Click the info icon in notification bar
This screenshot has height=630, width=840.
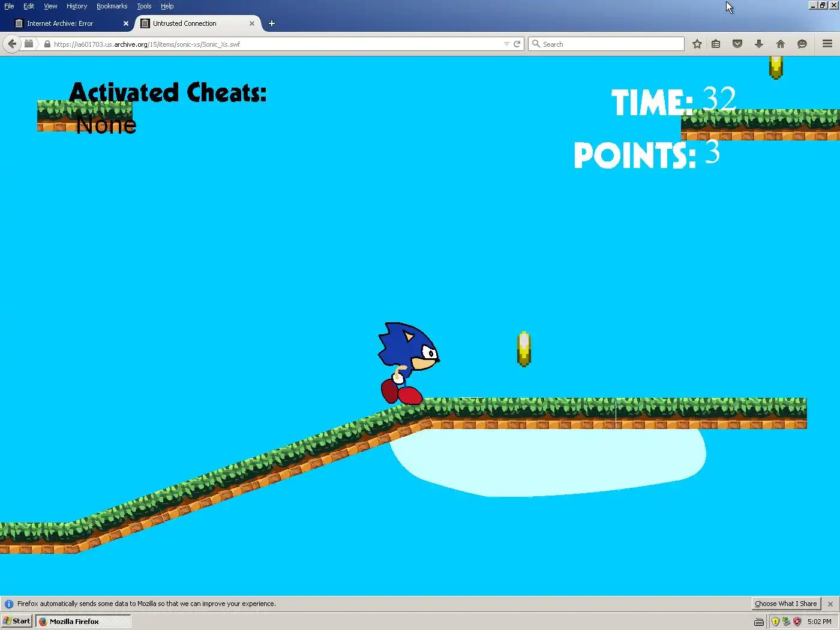pyautogui.click(x=9, y=604)
